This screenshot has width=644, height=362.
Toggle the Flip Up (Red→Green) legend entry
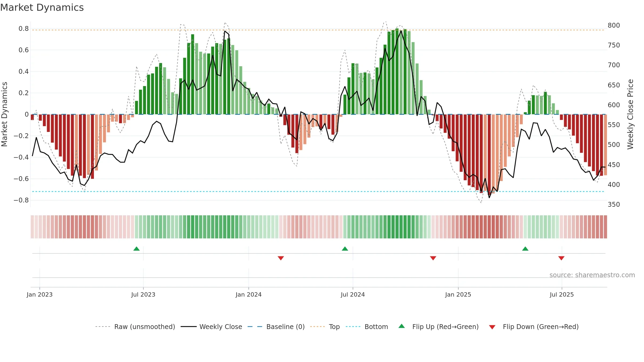pyautogui.click(x=438, y=327)
